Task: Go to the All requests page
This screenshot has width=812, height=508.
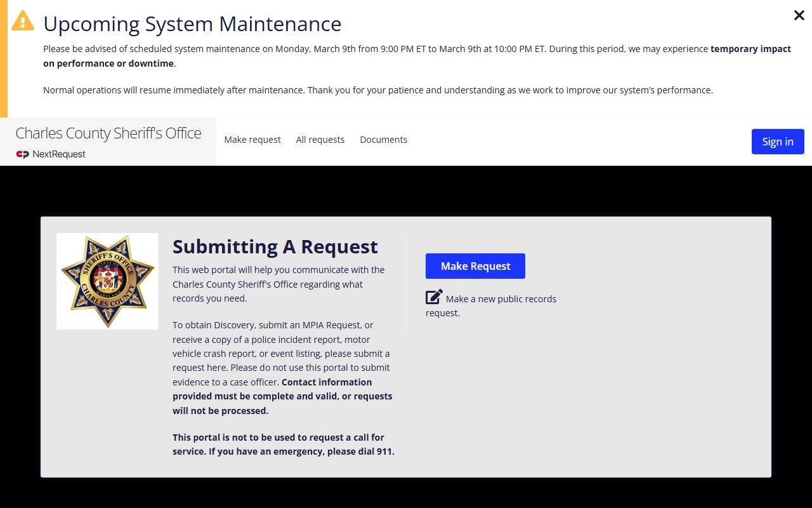Action: [x=320, y=140]
